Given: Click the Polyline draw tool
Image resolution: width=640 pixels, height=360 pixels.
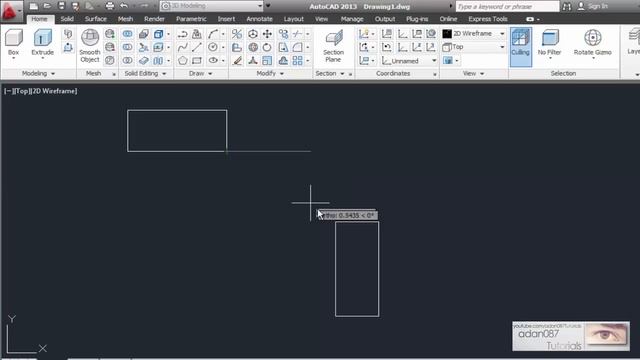Looking at the screenshot, I should click(x=182, y=34).
